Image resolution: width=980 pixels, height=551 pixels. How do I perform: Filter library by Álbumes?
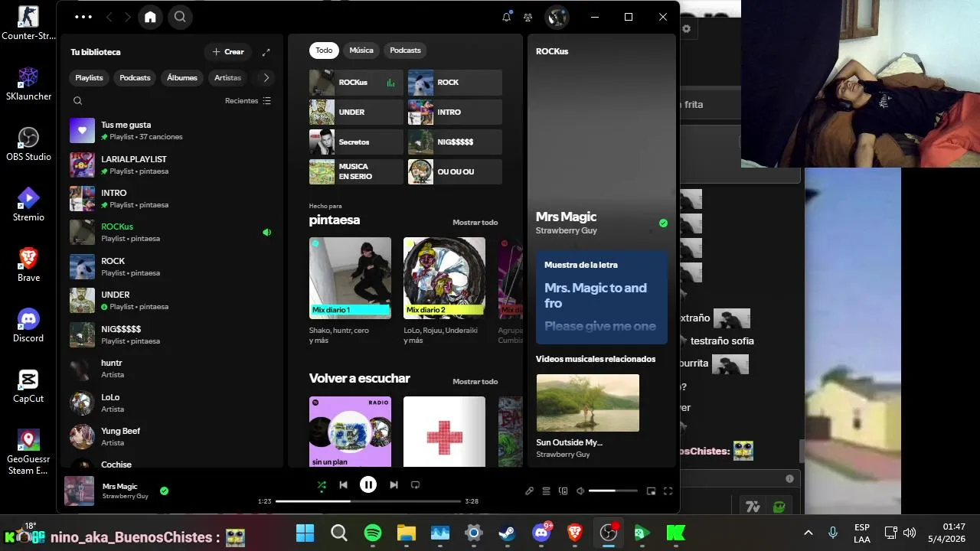coord(182,77)
